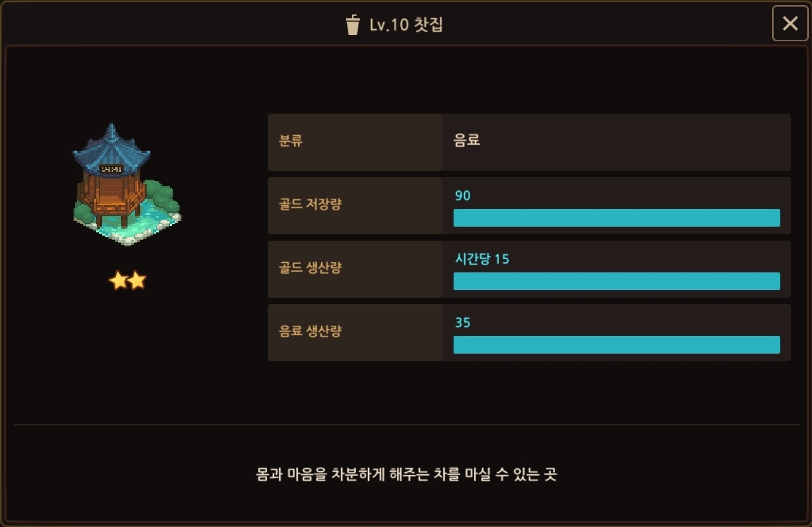Click the Lv.10 찻집 title text
812x527 pixels.
(x=406, y=25)
